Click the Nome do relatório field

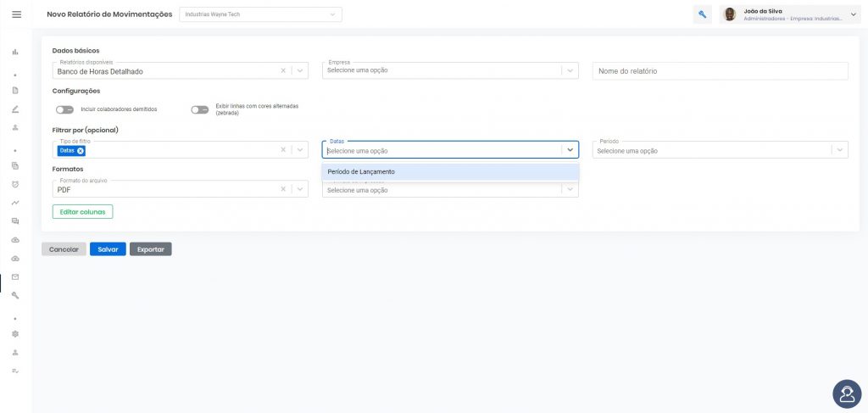pyautogui.click(x=721, y=71)
